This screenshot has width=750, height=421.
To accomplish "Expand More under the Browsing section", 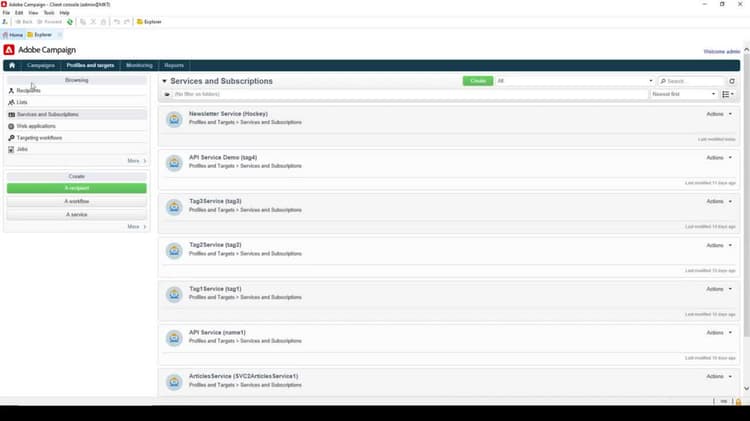I will (x=137, y=161).
